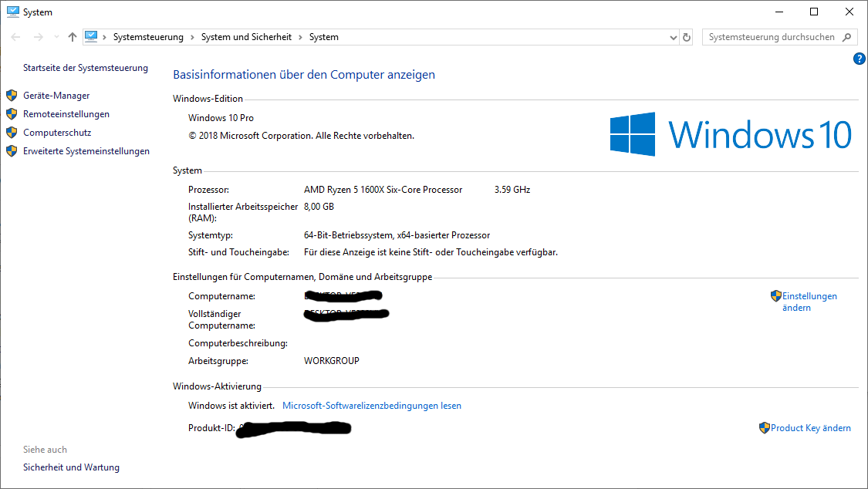Open Help via the question mark icon
Viewport: 868px width, 489px height.
coord(860,59)
